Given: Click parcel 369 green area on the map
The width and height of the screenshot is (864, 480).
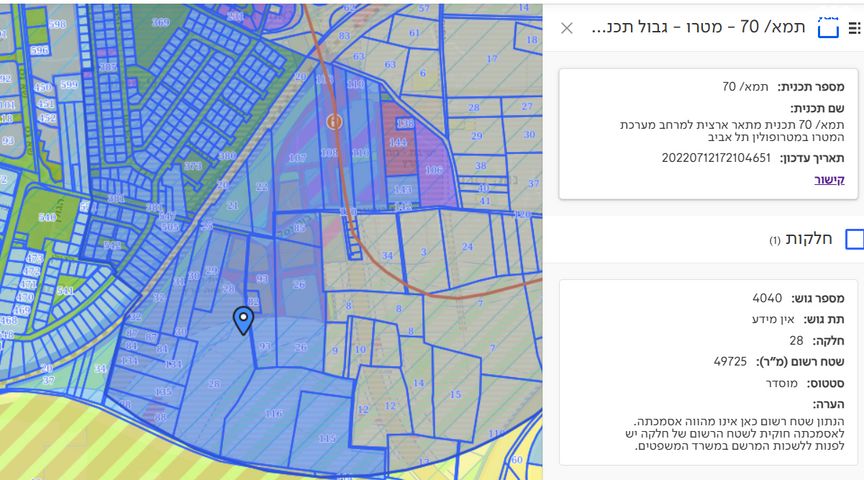Looking at the screenshot, I should click(160, 22).
